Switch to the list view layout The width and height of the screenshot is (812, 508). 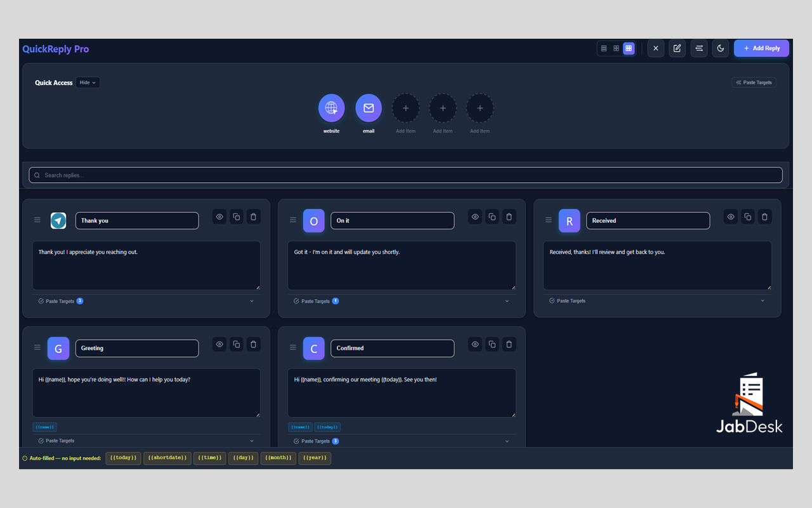[x=603, y=48]
